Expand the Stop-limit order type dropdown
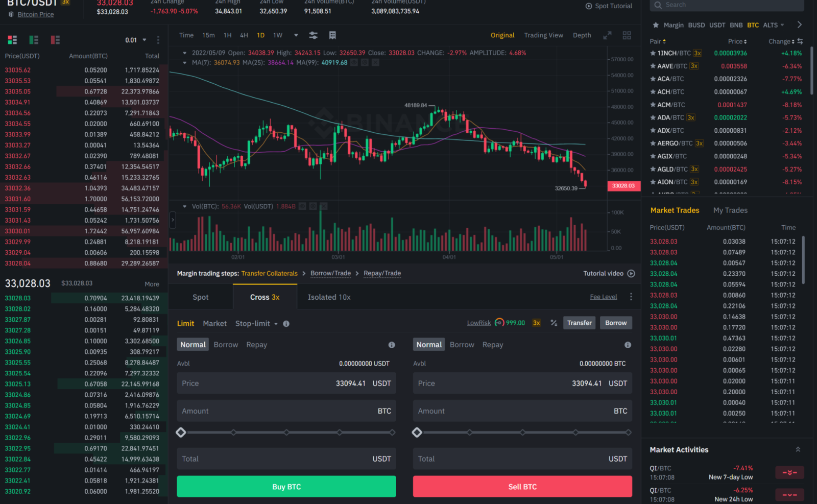The image size is (817, 504). (x=276, y=324)
